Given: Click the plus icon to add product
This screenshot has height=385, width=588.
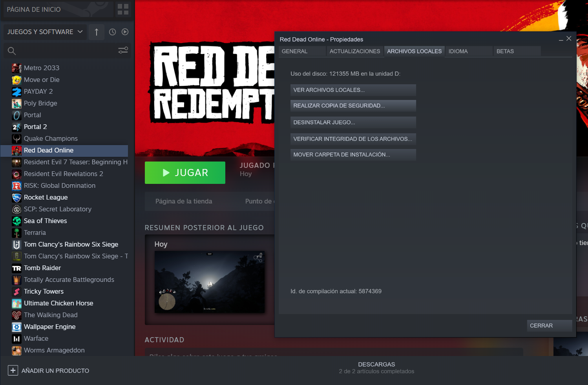Looking at the screenshot, I should pos(13,370).
